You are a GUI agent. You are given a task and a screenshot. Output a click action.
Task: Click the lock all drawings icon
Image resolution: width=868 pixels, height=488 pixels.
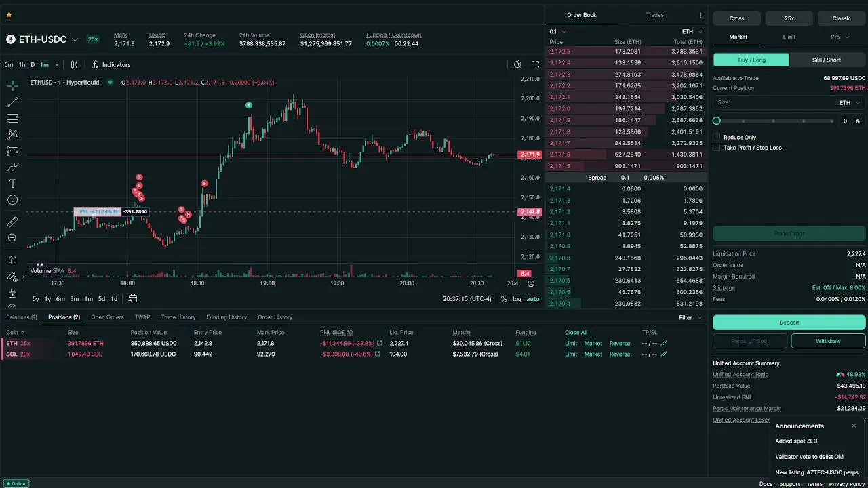coord(12,293)
